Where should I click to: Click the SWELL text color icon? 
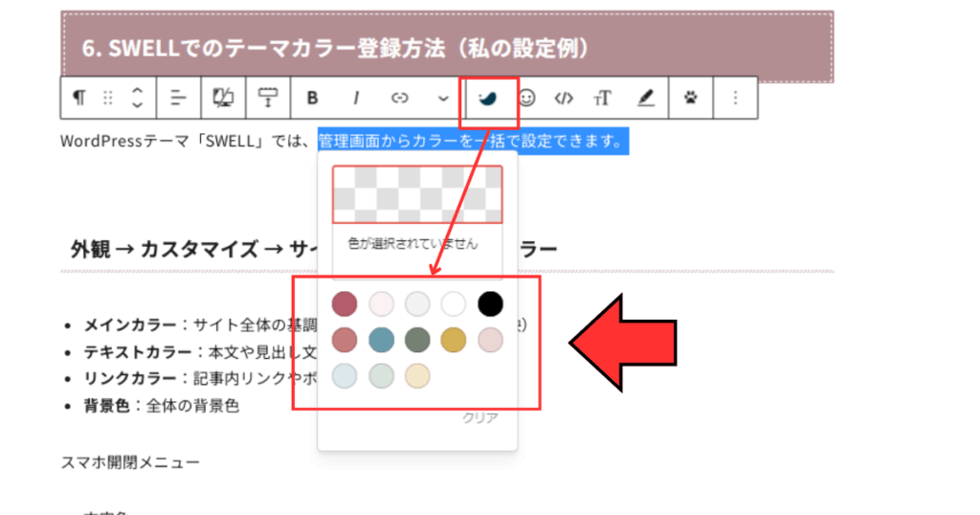[488, 98]
